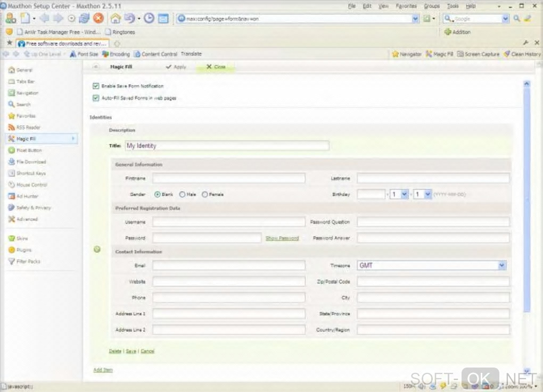Click the Email input field
The height and width of the screenshot is (392, 543).
pyautogui.click(x=228, y=265)
